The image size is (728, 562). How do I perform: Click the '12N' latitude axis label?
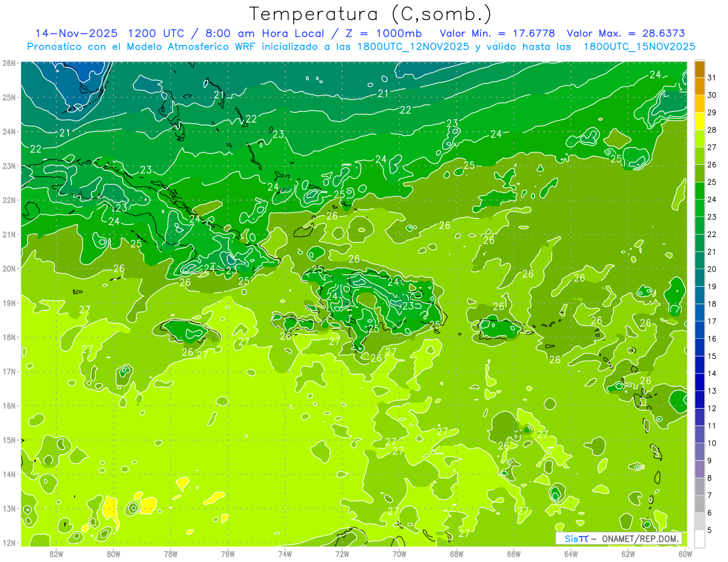click(9, 543)
